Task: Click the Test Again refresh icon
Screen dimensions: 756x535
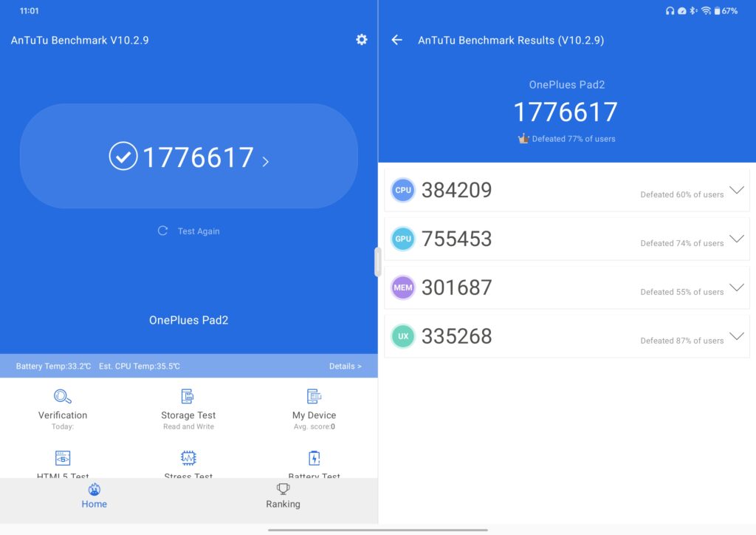Action: [x=163, y=231]
